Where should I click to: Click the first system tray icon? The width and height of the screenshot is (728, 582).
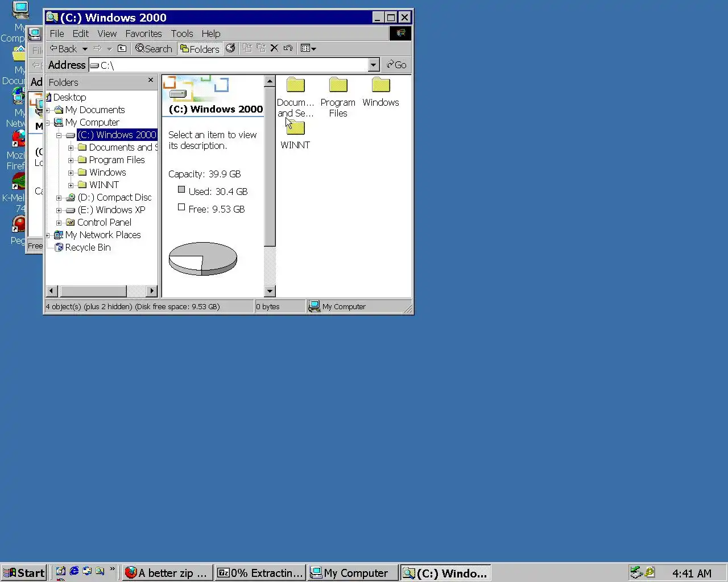(636, 572)
